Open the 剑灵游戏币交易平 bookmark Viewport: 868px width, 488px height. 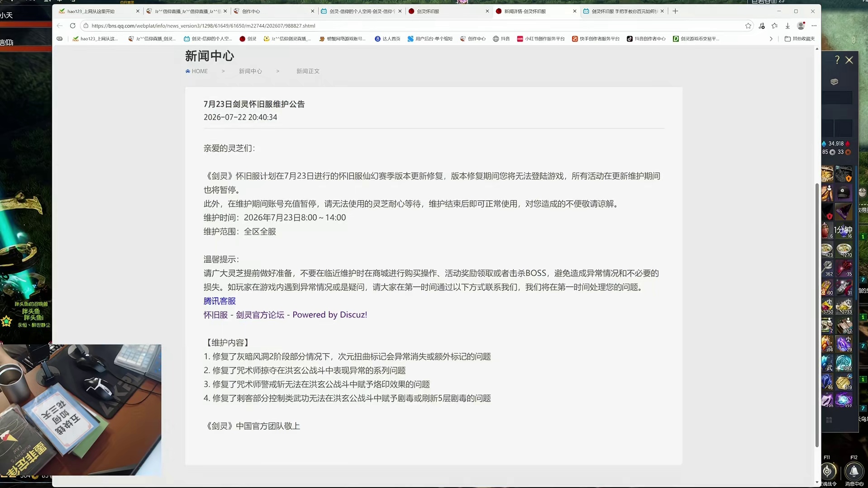(x=696, y=39)
